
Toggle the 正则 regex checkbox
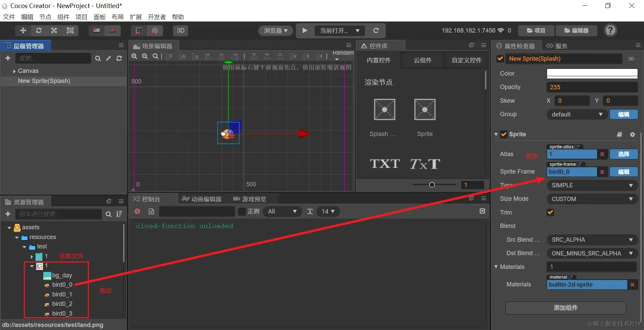[242, 211]
